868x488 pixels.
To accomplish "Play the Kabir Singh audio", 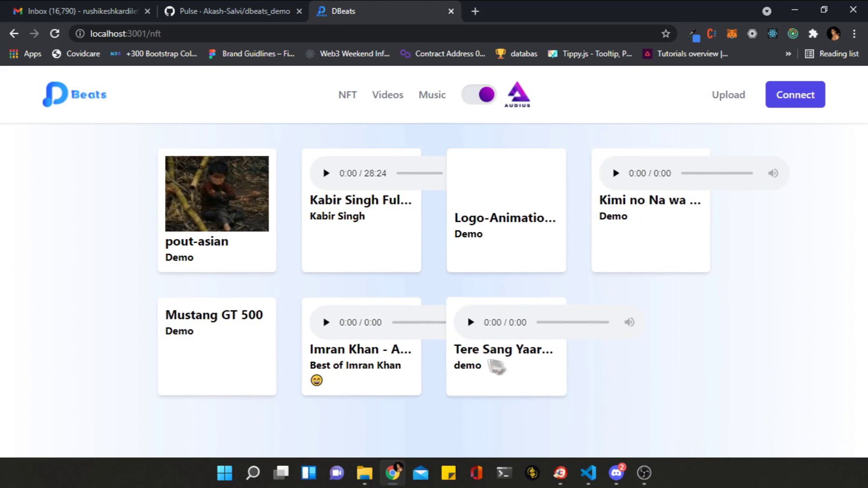I will click(326, 173).
